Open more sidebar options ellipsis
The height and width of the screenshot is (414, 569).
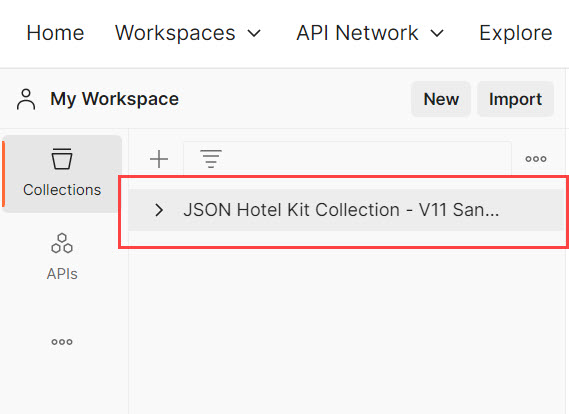pos(62,341)
